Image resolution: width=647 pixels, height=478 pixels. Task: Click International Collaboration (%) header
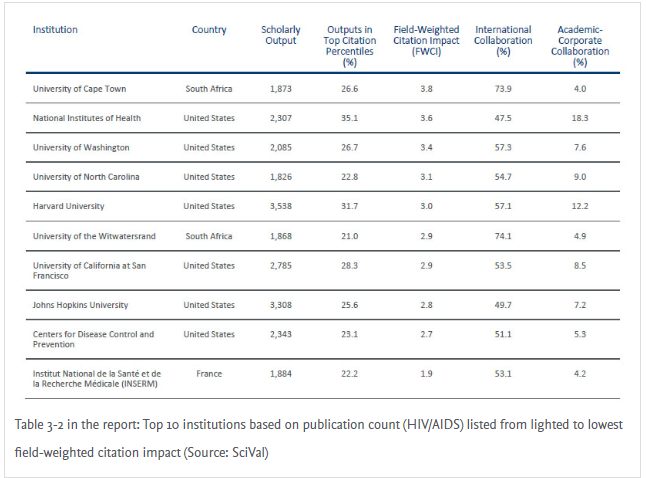pyautogui.click(x=503, y=40)
